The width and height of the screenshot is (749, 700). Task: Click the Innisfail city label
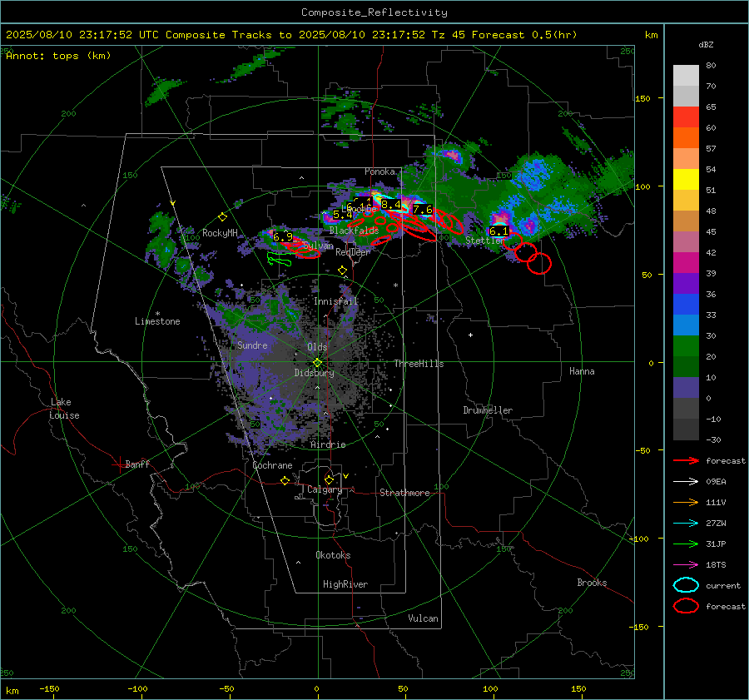pos(336,301)
